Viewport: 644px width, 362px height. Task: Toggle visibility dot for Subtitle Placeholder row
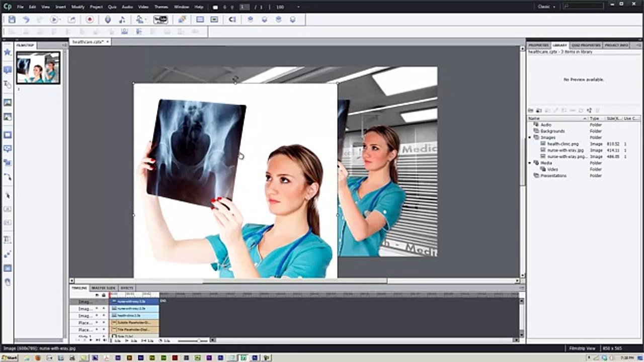tap(97, 322)
